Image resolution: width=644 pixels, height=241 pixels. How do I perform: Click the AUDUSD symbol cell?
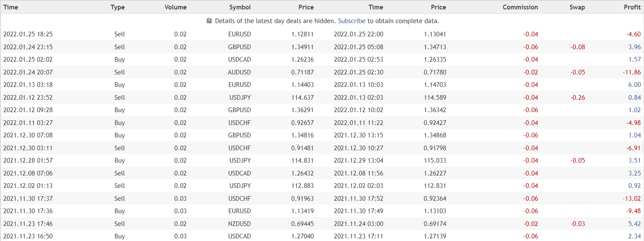(x=239, y=72)
